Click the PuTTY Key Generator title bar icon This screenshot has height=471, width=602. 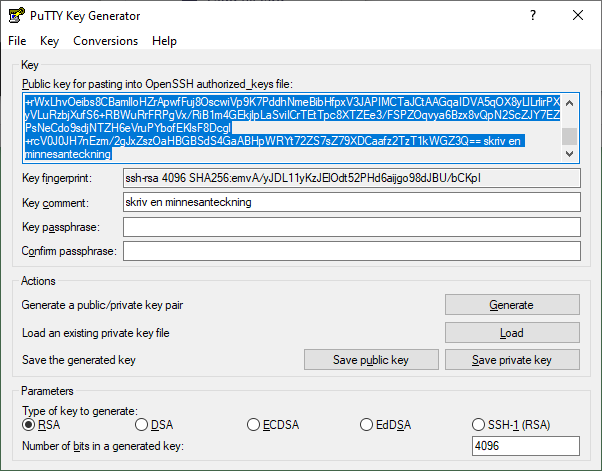pyautogui.click(x=16, y=16)
